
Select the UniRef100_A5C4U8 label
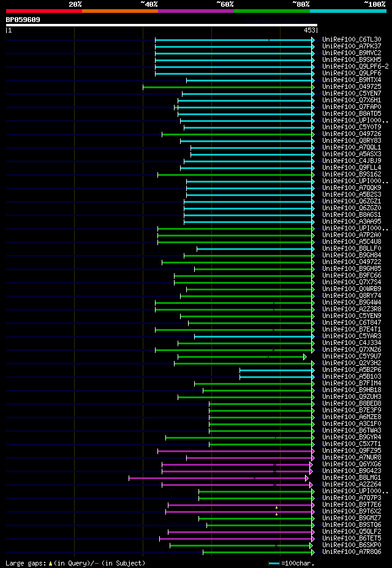click(x=352, y=242)
